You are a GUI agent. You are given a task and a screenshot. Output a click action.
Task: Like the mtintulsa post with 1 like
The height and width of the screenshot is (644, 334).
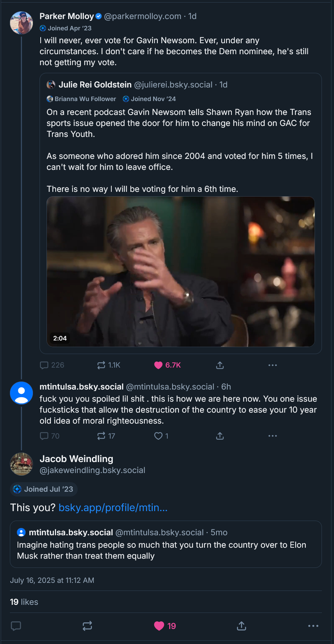click(158, 436)
